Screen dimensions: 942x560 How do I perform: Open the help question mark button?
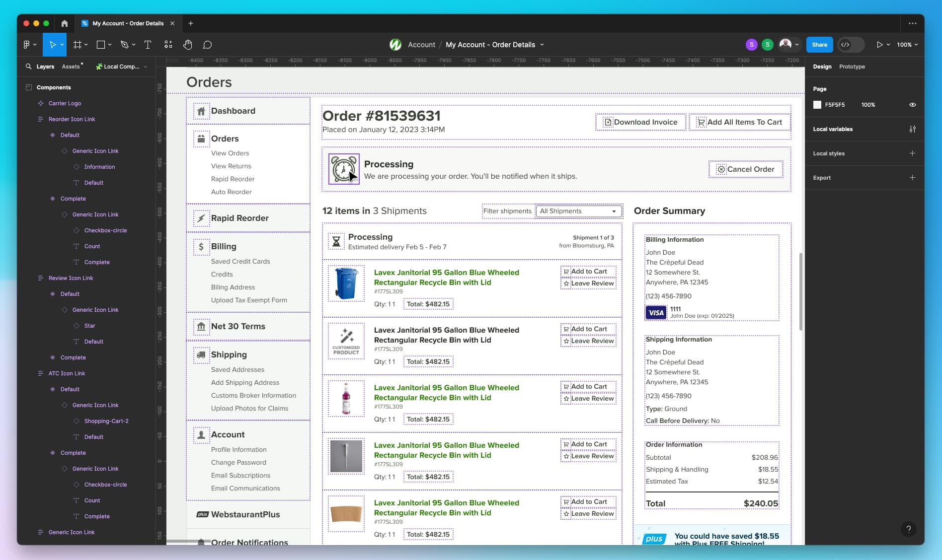click(x=908, y=529)
